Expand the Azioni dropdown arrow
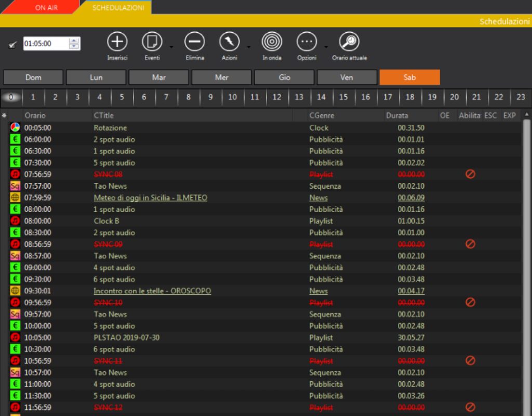 tap(248, 47)
